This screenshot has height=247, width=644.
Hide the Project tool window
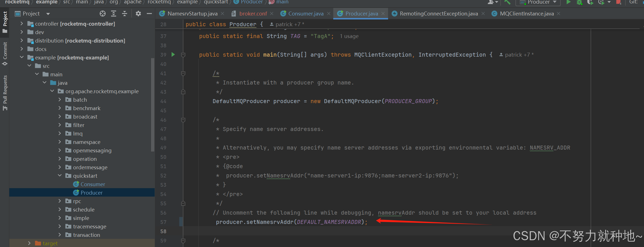149,14
